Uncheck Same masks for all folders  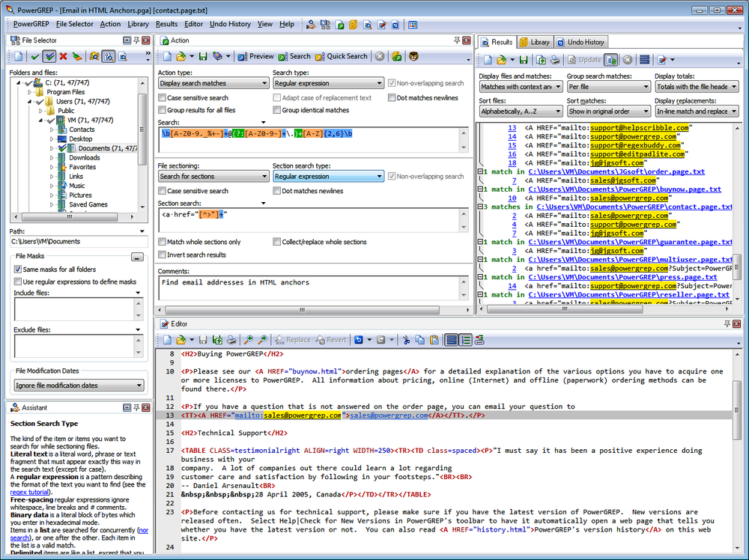coord(16,270)
